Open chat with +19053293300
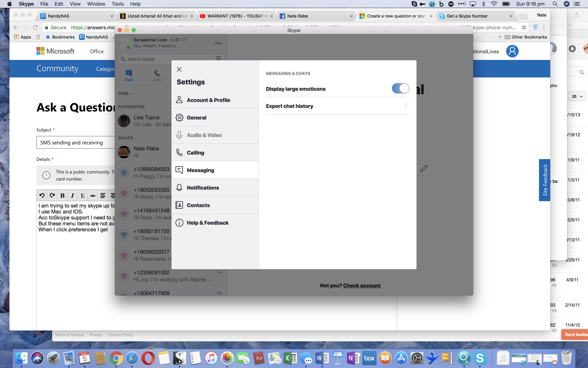 [x=145, y=193]
